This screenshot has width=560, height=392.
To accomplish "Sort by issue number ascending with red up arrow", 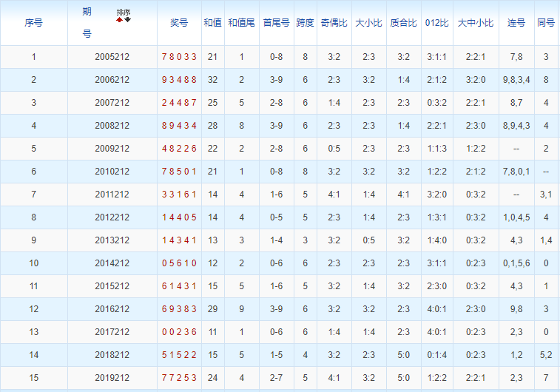I will coord(119,20).
